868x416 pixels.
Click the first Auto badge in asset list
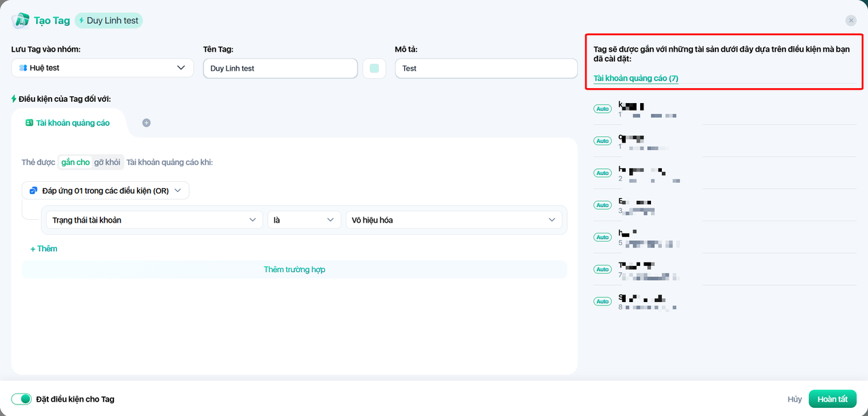click(x=602, y=109)
